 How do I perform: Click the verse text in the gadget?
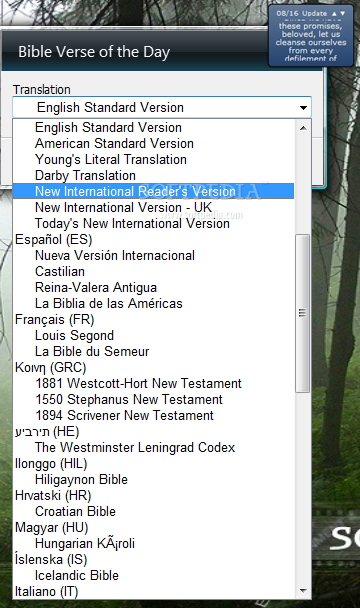point(311,41)
